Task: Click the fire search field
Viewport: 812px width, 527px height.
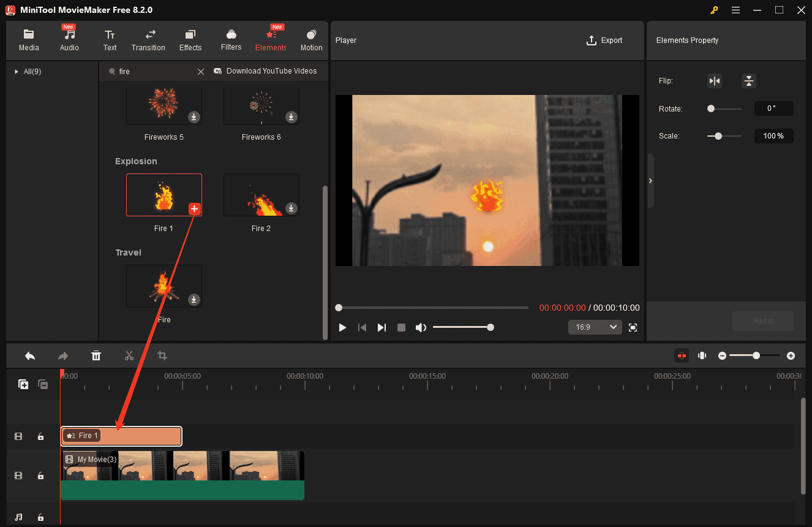Action: point(156,72)
